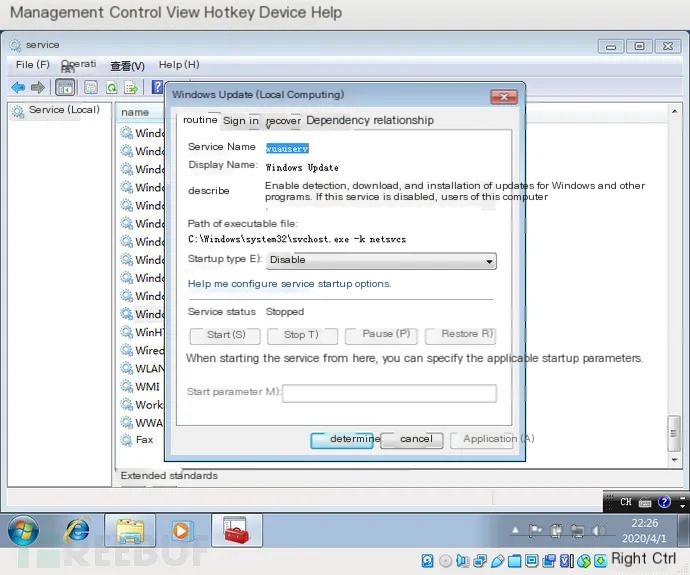Open the file Explorer taskbar icon
The width and height of the screenshot is (690, 575).
tap(130, 531)
